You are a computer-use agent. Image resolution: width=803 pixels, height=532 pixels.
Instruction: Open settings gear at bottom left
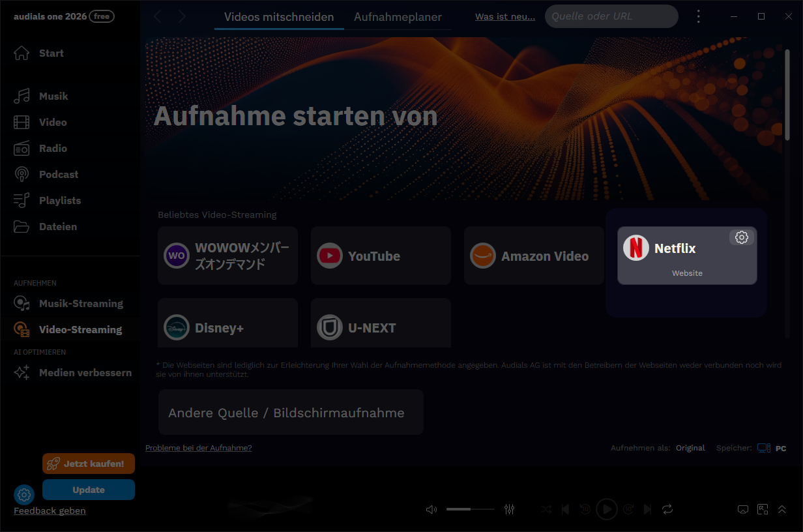click(x=24, y=495)
